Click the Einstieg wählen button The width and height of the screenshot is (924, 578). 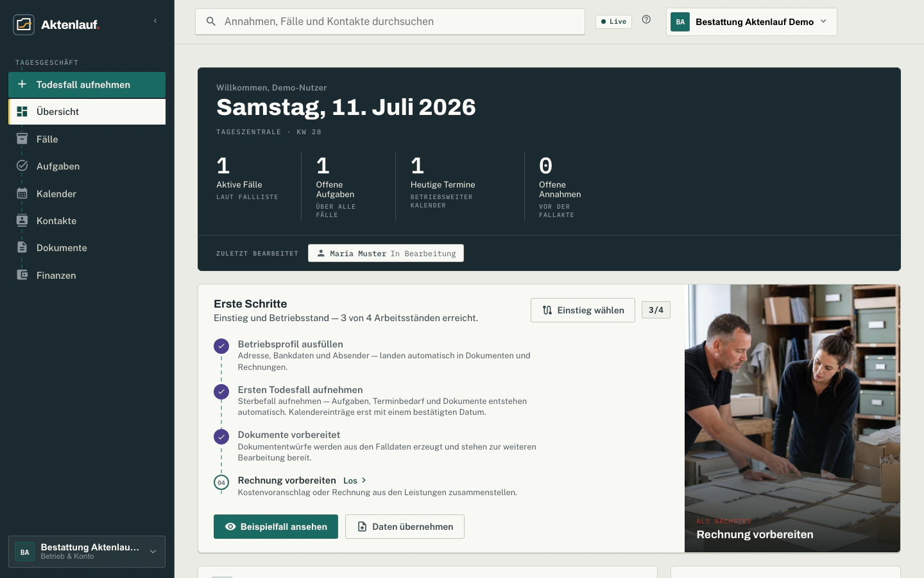coord(583,310)
